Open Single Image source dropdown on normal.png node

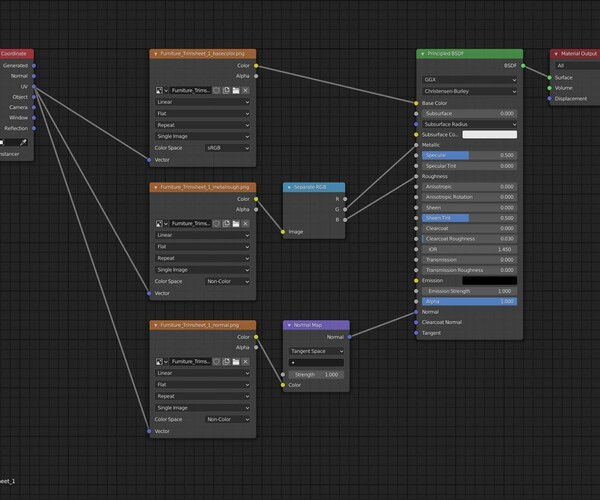202,408
